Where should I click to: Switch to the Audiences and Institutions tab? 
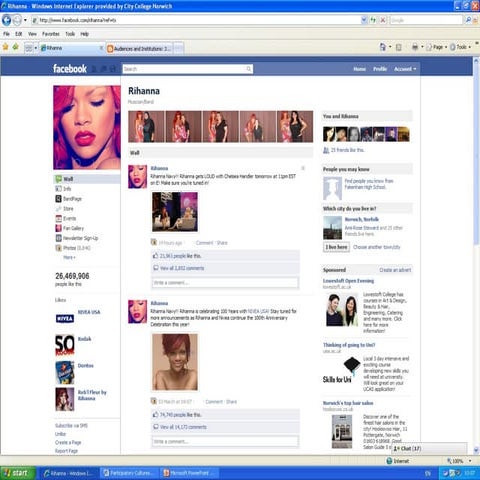click(x=139, y=49)
